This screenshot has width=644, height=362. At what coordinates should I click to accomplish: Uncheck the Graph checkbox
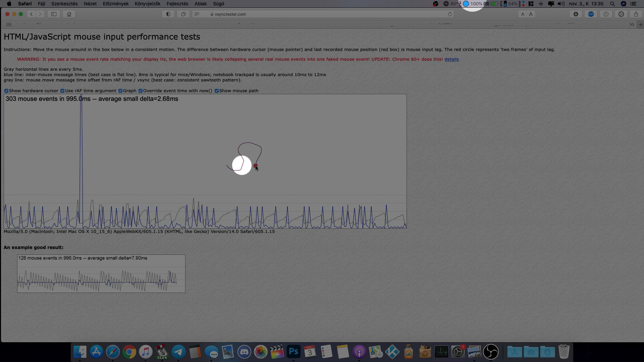(120, 91)
